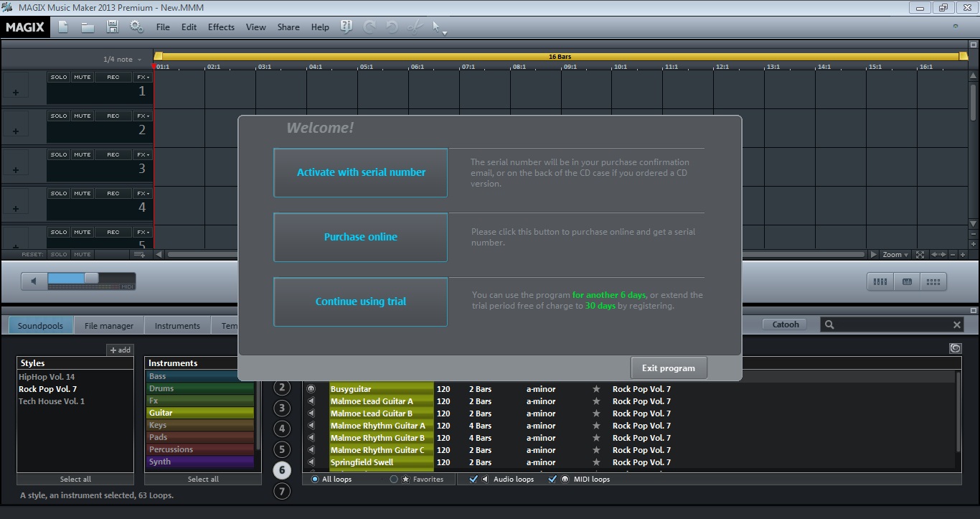980x519 pixels.
Task: Create a new project with the blank page icon
Action: 63,27
